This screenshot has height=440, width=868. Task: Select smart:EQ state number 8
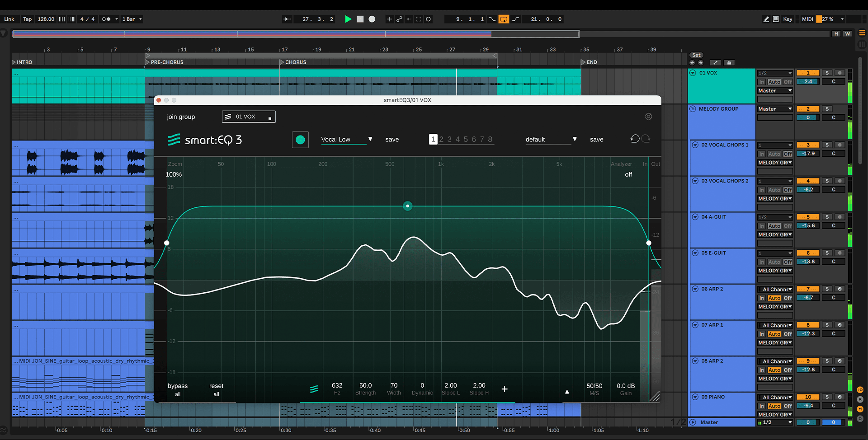click(x=490, y=140)
